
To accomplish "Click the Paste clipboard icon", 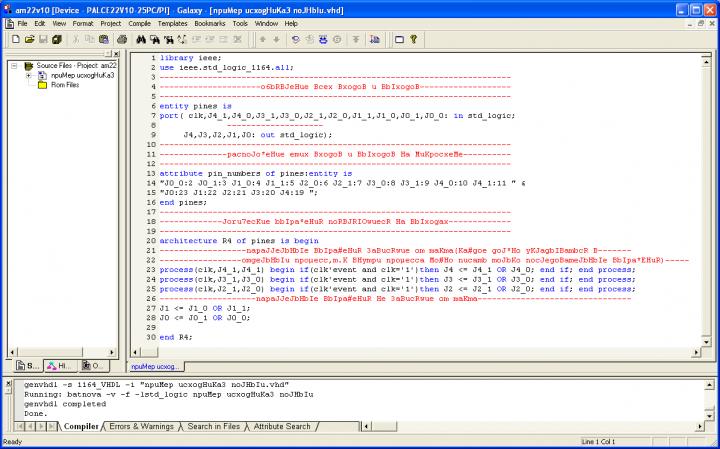I will point(104,39).
